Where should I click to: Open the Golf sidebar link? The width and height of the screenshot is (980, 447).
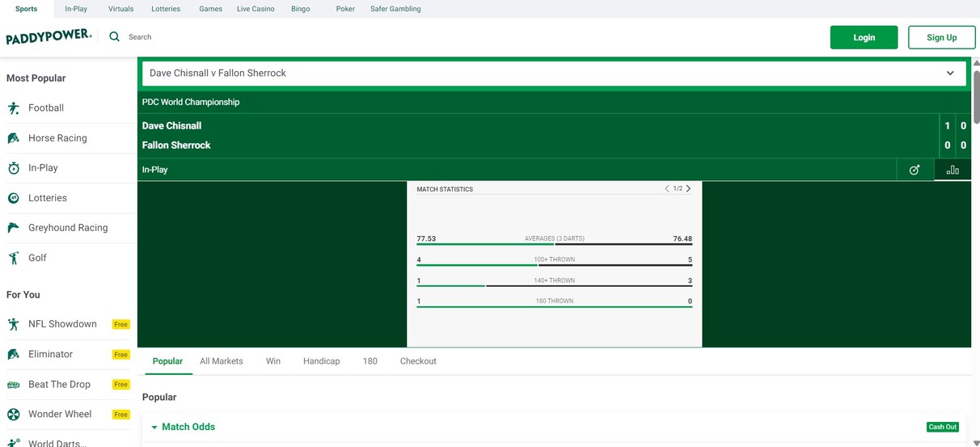click(x=37, y=258)
